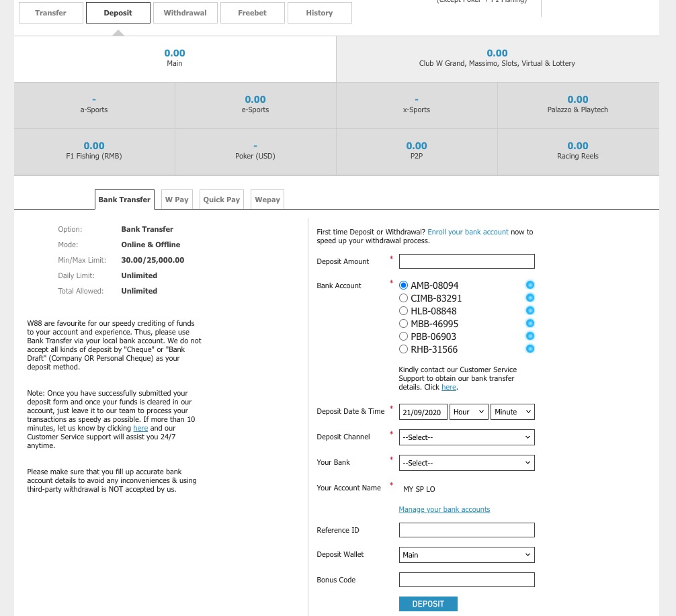Click the blue info icon beside MBB-46995
676x616 pixels.
coord(530,323)
